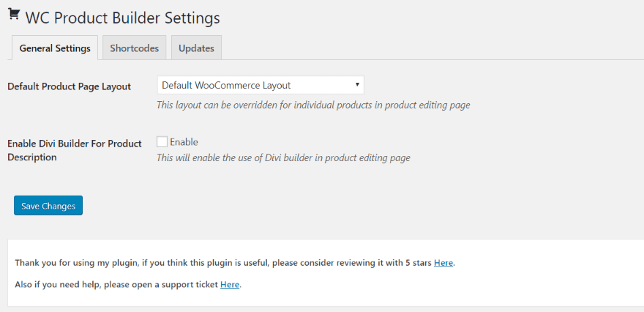Click the "Enable Divi Builder For Product Description" label

(75, 150)
